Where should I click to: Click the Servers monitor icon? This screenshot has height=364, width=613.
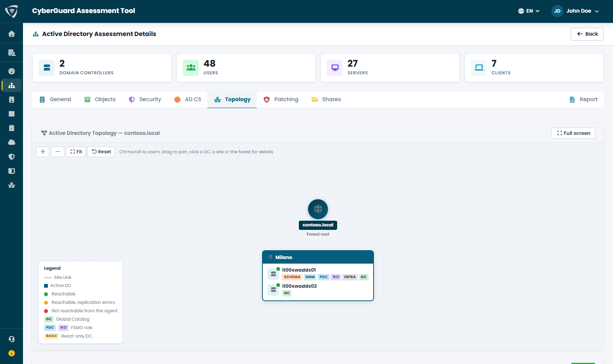pyautogui.click(x=335, y=68)
